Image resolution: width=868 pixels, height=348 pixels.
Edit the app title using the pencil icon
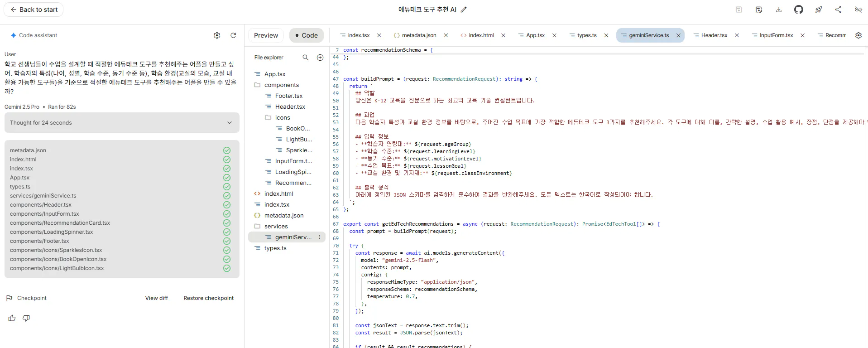click(x=464, y=10)
